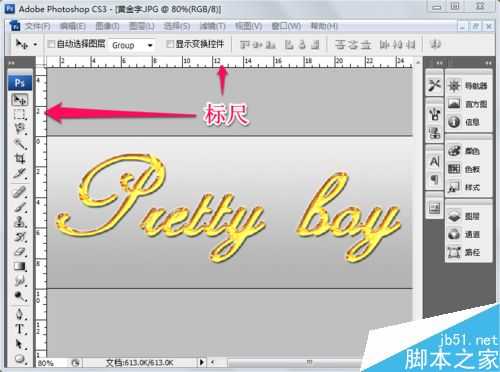
Task: Open the Layer Comps panel icon
Action: [434, 208]
